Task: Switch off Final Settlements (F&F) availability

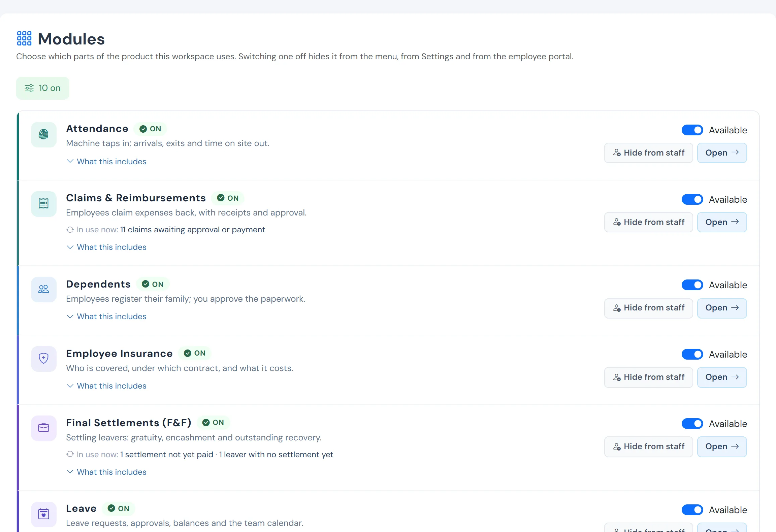Action: 692,424
